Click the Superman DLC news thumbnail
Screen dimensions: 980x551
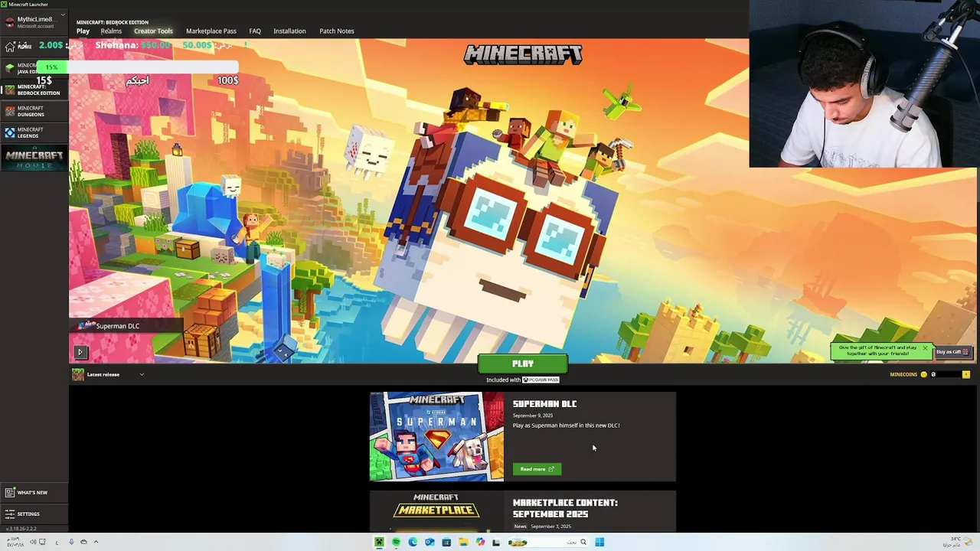[436, 436]
